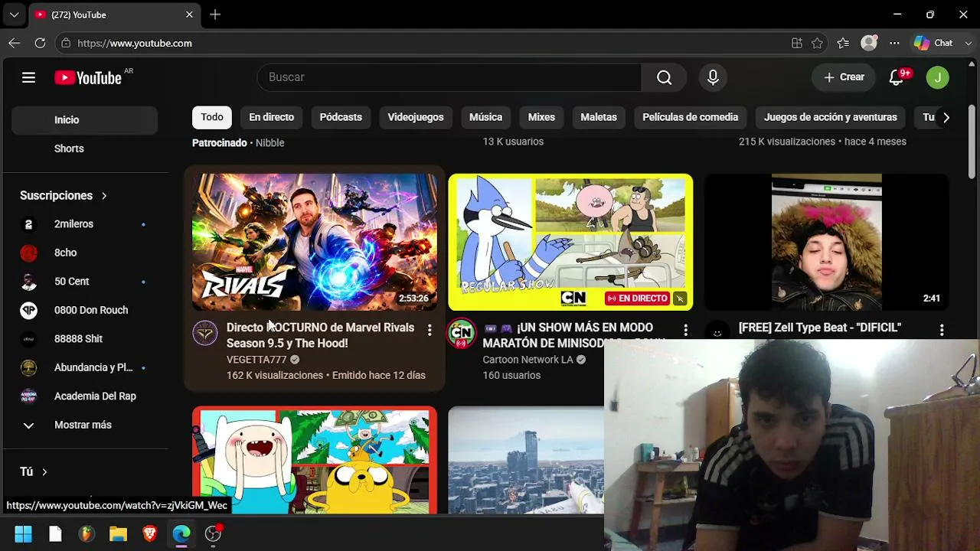Open the Cartoon Network video options menu

(x=685, y=331)
